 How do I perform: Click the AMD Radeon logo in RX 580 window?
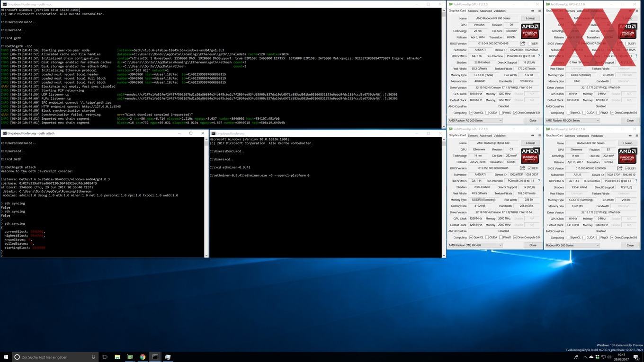click(x=627, y=155)
